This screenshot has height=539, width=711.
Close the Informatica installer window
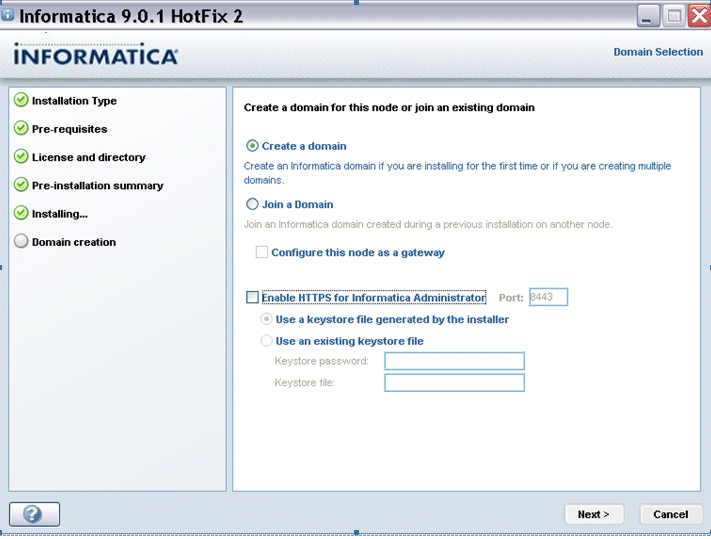(x=699, y=16)
